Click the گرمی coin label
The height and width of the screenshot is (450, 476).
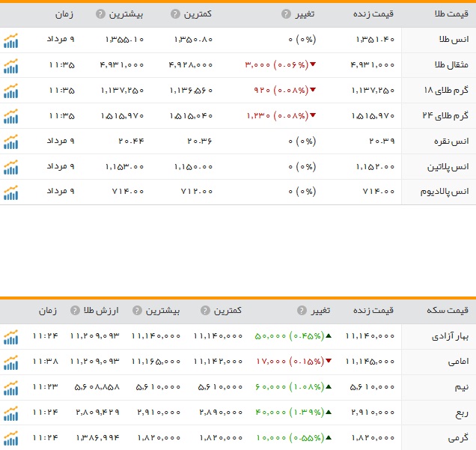pos(458,438)
